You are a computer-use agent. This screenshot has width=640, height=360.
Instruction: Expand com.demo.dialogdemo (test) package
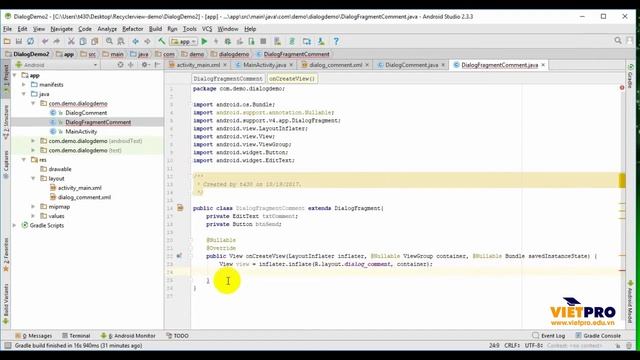click(33, 150)
